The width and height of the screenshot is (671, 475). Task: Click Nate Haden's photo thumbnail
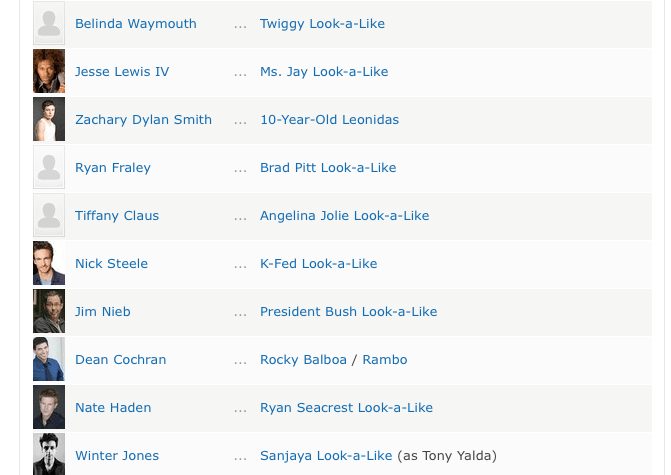[49, 407]
